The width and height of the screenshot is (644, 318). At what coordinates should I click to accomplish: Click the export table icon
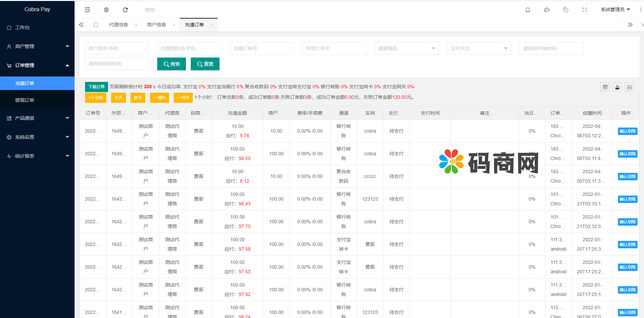617,87
